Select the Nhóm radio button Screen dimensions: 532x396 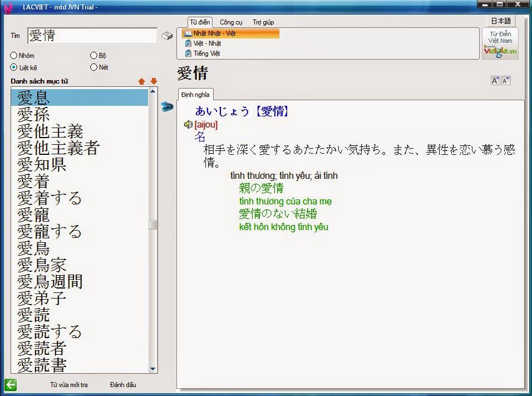click(x=13, y=55)
